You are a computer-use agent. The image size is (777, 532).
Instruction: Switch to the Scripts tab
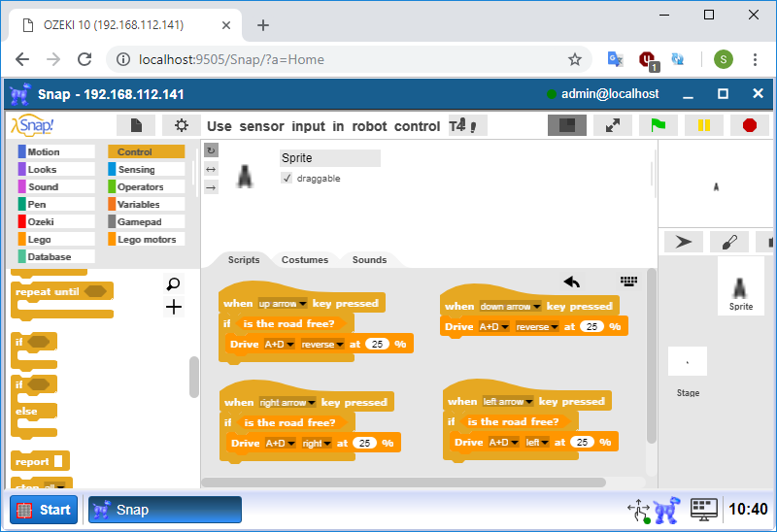(244, 259)
